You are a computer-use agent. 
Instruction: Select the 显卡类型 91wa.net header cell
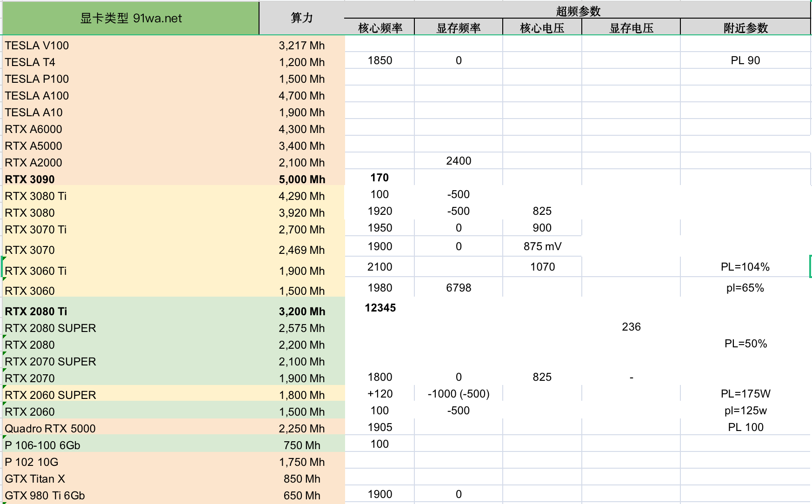pos(131,18)
